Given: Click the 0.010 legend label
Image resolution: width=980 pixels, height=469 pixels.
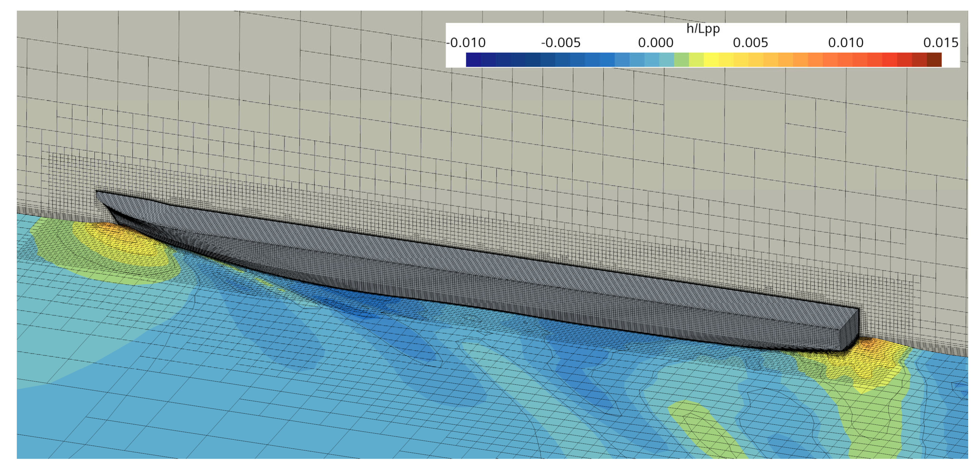Looking at the screenshot, I should pos(845,43).
